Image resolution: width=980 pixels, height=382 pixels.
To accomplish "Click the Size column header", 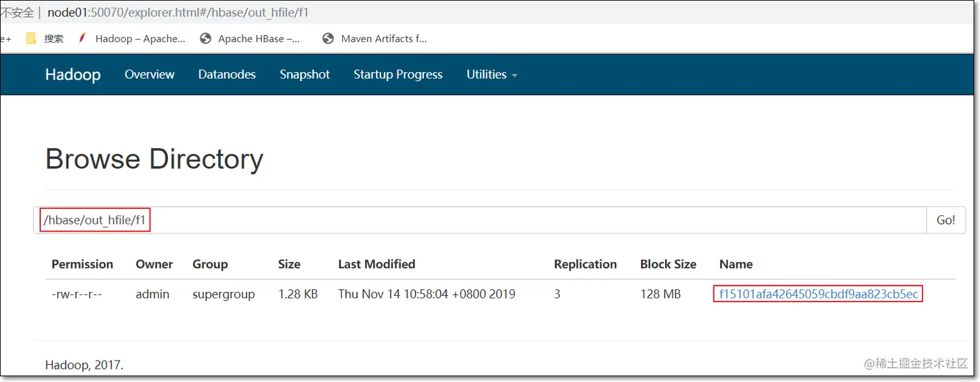I will [289, 264].
